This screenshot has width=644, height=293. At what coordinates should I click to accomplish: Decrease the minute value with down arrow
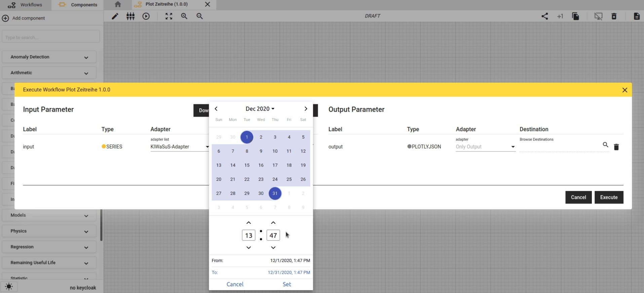point(273,248)
